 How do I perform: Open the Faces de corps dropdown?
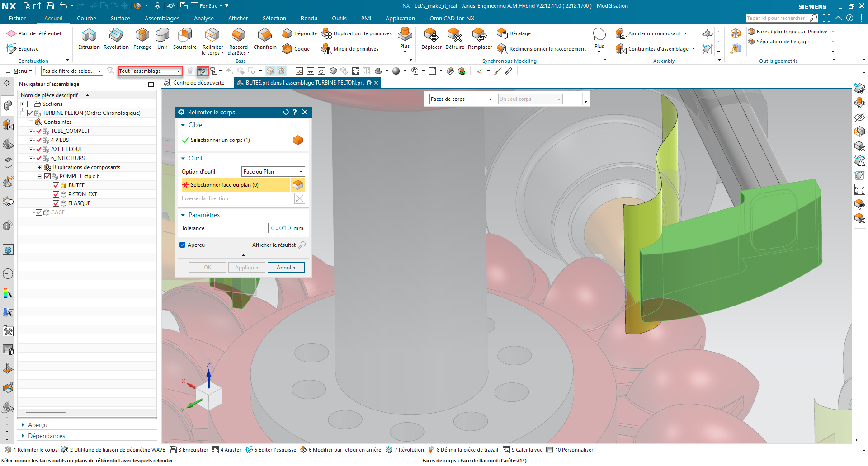tap(461, 99)
